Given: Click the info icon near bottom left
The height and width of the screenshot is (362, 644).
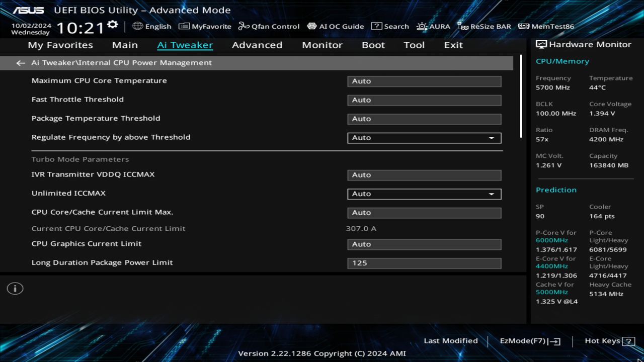Looking at the screenshot, I should [15, 289].
